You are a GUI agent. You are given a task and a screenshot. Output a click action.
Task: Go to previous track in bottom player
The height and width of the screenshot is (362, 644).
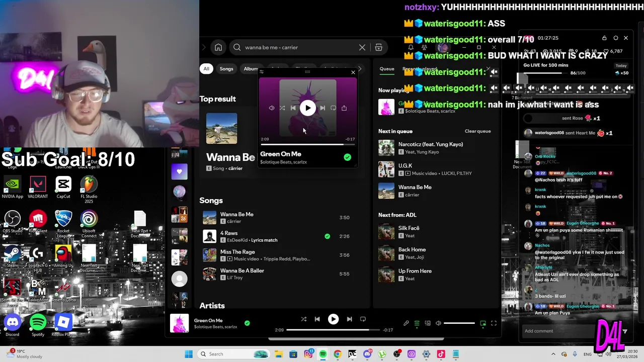click(317, 319)
